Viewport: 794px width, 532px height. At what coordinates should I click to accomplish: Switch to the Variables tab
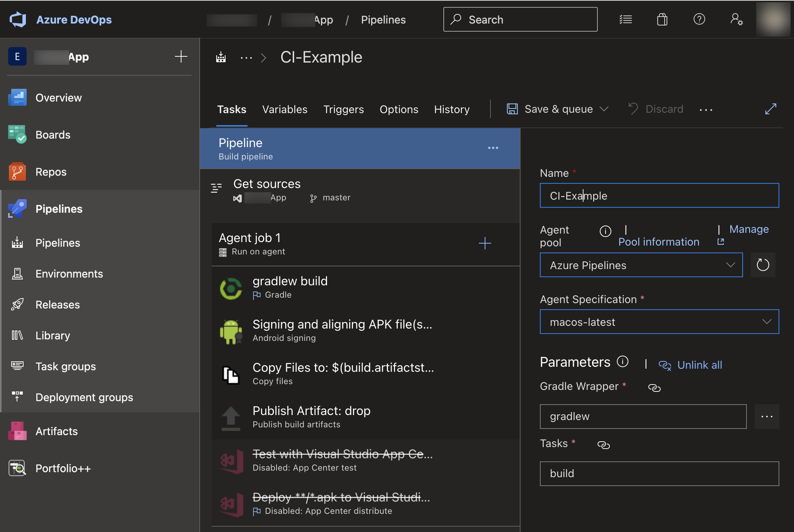click(x=285, y=109)
